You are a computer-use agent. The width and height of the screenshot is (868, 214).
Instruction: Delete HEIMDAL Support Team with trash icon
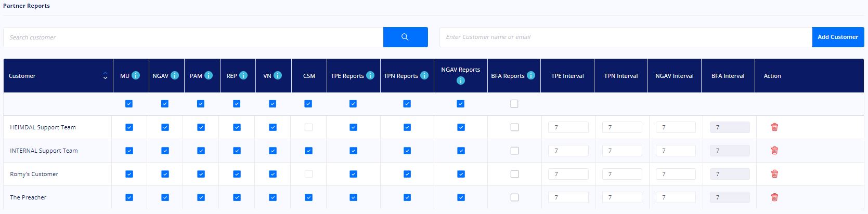774,127
